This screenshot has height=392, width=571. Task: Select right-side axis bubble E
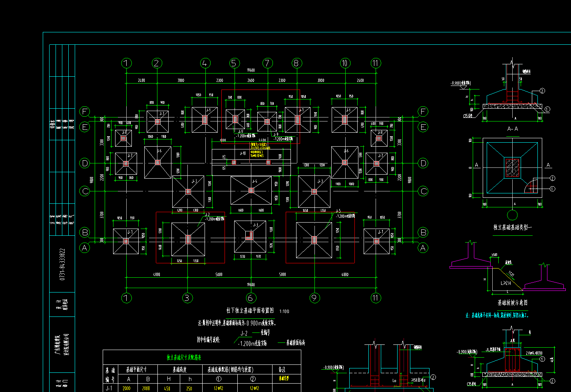423,127
